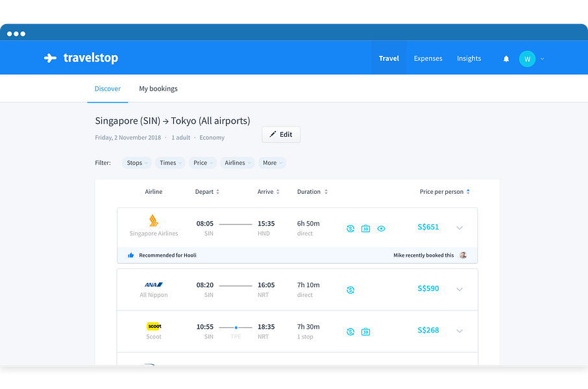Click the S$590 price

coord(428,289)
